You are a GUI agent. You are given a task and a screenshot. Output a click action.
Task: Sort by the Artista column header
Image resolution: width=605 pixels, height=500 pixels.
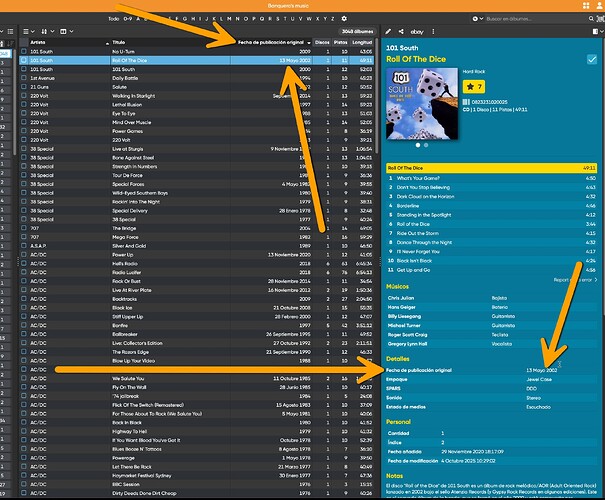(69, 42)
